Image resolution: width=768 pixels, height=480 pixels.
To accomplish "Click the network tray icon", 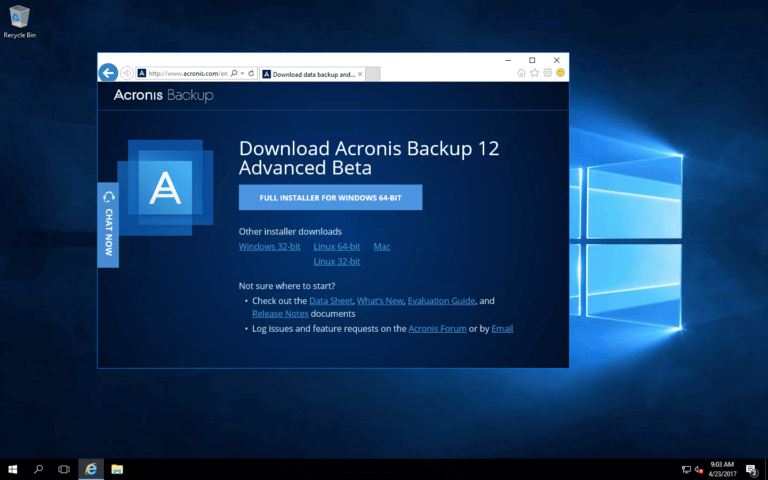I will click(686, 470).
